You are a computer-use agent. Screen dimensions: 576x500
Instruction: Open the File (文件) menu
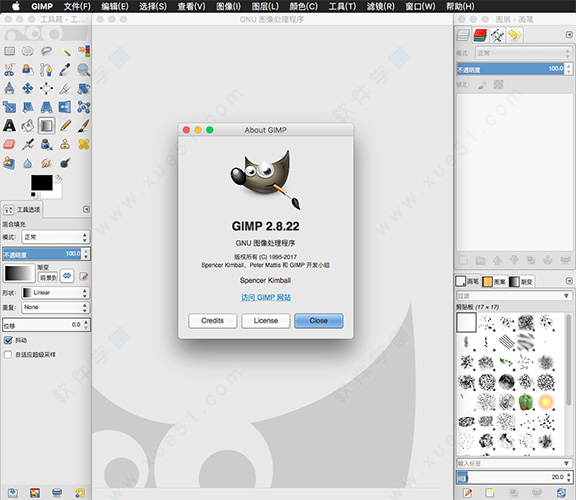click(x=77, y=6)
